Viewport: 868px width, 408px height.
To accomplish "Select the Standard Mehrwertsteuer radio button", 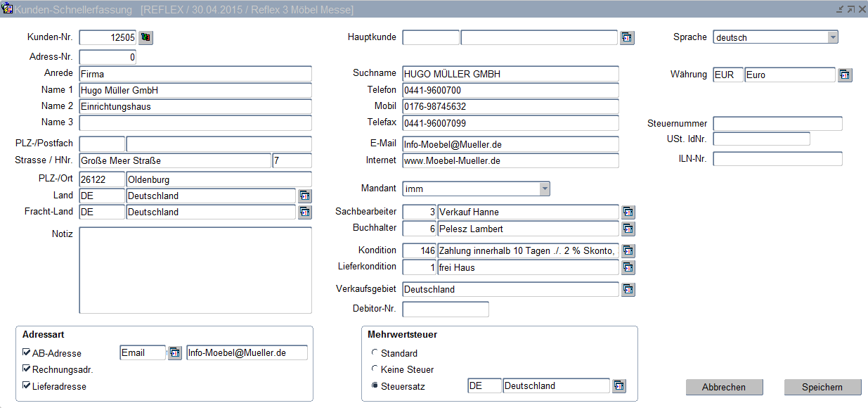I will coord(375,352).
